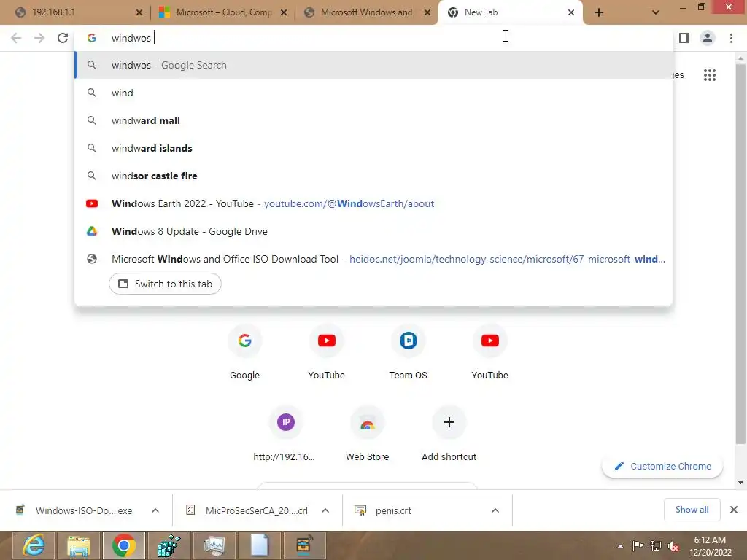Click the muted volume tray icon
This screenshot has height=560, width=747.
pos(673,546)
